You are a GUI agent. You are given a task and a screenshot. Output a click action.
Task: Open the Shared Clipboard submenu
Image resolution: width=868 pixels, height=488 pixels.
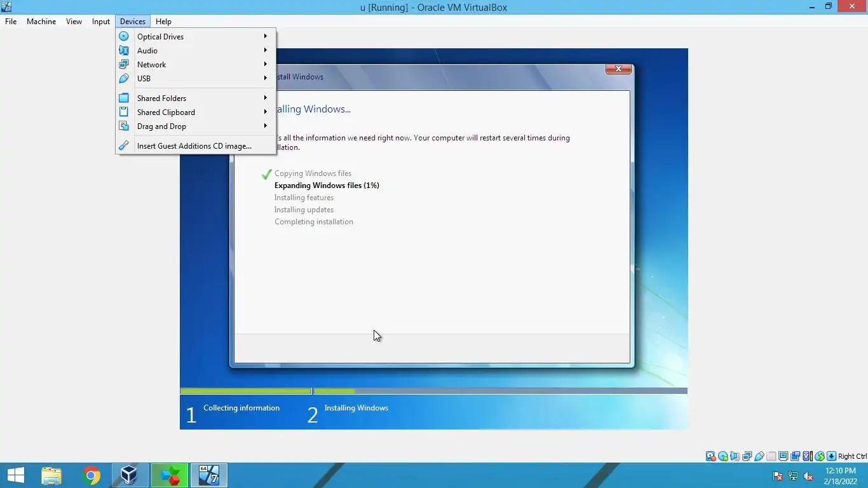(x=196, y=112)
